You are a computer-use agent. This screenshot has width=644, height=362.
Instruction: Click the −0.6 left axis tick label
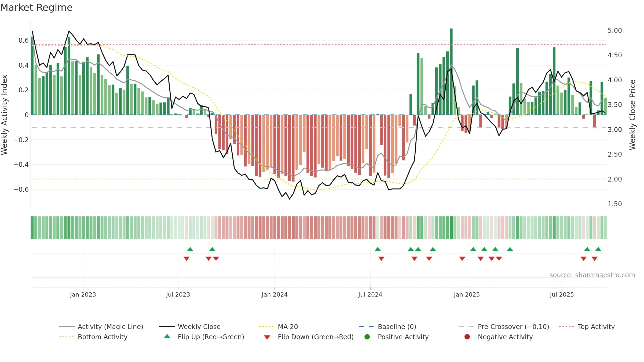[21, 190]
